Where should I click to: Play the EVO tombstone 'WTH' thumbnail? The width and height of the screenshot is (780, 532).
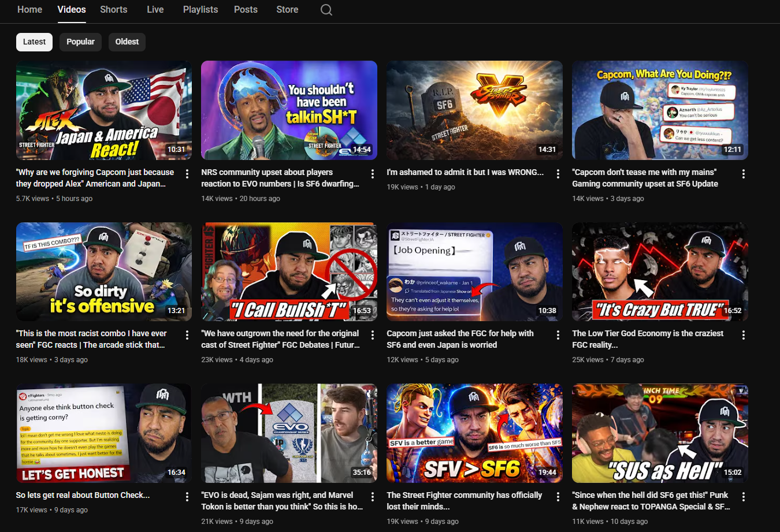(x=289, y=433)
